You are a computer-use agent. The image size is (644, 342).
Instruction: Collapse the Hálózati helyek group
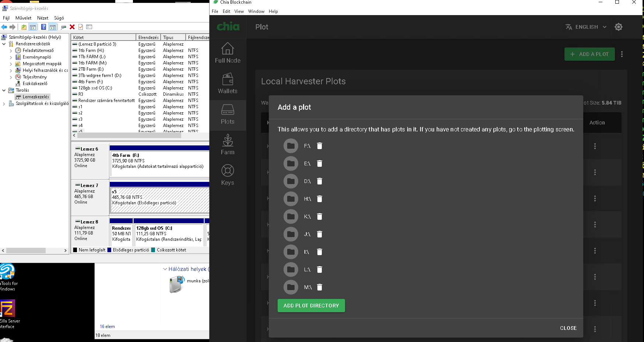pyautogui.click(x=165, y=269)
